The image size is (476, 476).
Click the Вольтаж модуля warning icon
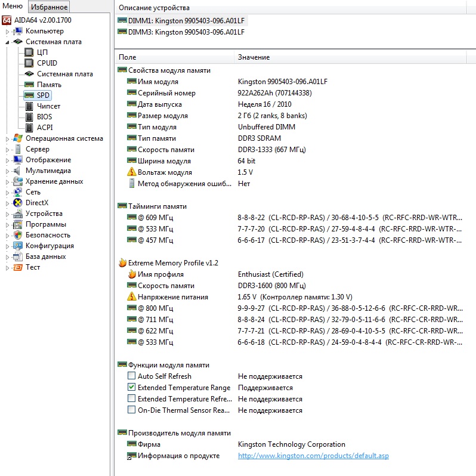click(131, 172)
